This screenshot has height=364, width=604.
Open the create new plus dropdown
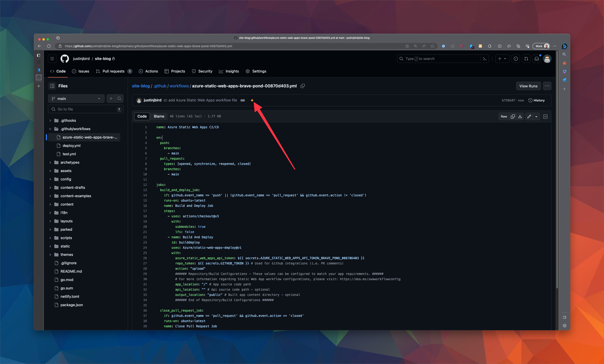[502, 59]
